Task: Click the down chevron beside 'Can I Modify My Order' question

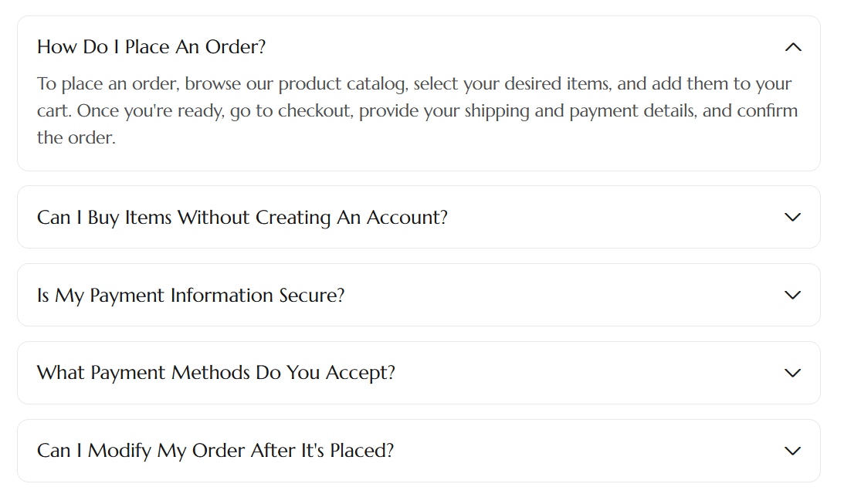Action: pyautogui.click(x=793, y=451)
